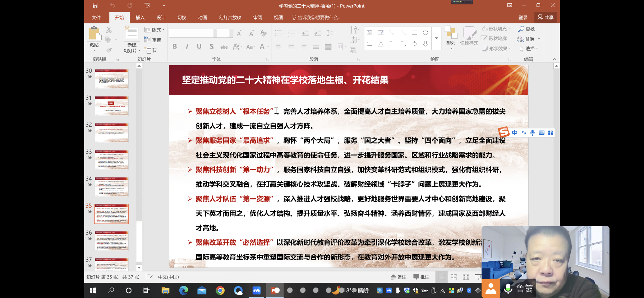This screenshot has height=298, width=644.
Task: Click the Login (登录) button
Action: click(x=523, y=18)
